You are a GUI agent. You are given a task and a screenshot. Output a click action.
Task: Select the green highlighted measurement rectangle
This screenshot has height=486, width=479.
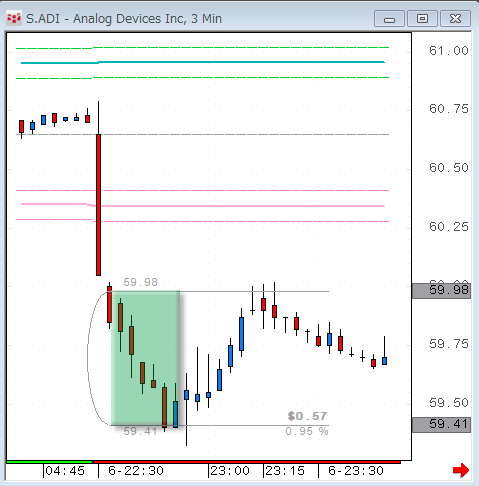tap(145, 358)
